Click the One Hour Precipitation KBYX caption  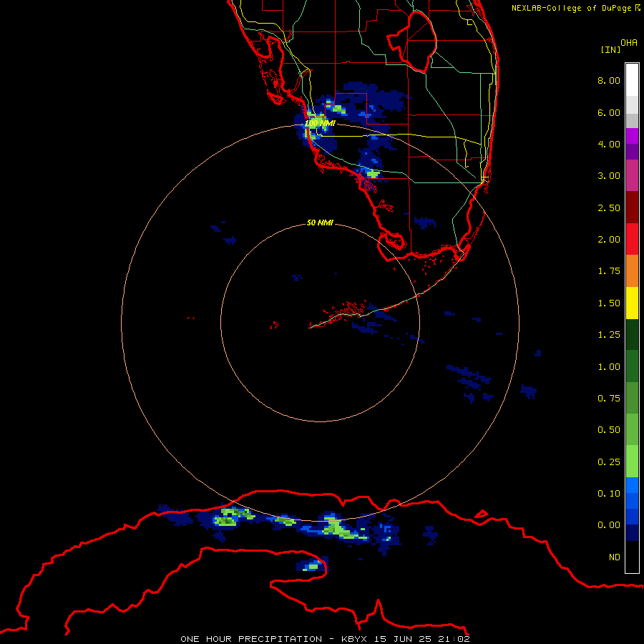[325, 639]
